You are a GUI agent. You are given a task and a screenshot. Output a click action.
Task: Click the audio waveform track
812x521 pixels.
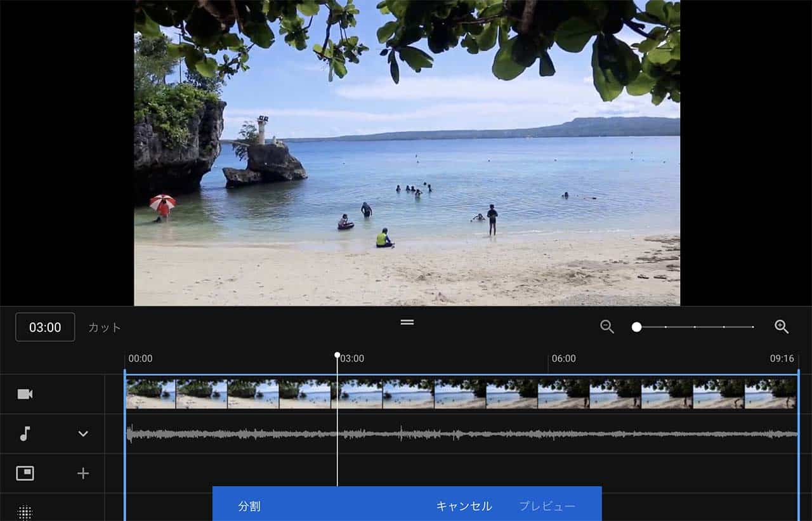(x=462, y=434)
